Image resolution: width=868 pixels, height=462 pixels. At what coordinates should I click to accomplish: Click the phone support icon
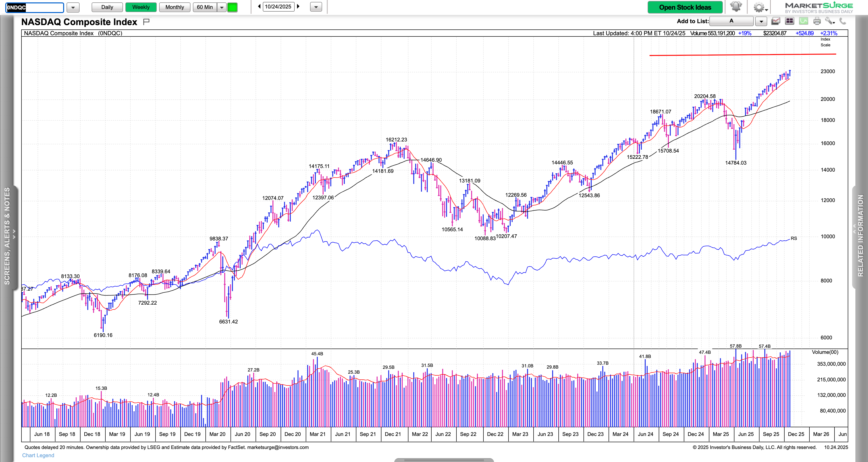pos(843,21)
